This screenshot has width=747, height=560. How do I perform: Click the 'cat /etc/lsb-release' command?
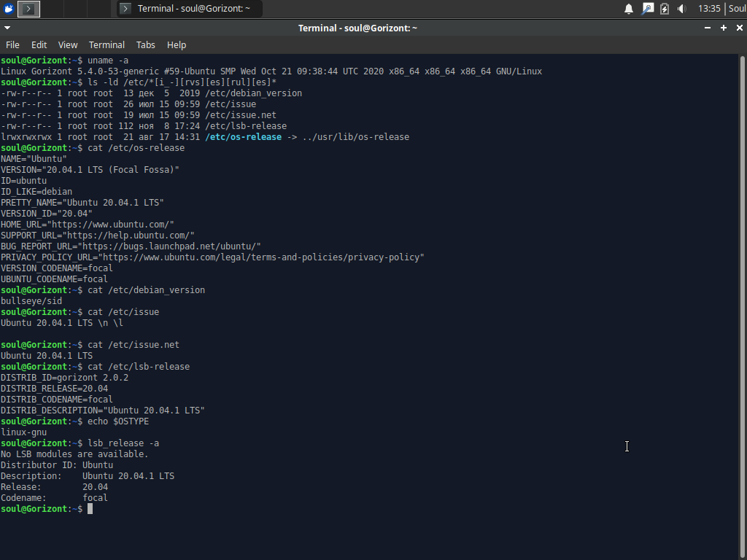139,367
